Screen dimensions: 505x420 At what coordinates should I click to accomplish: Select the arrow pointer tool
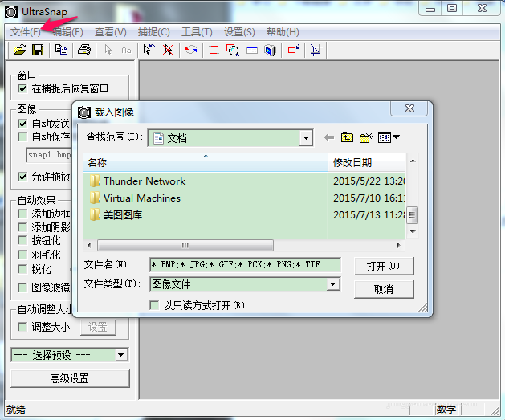(108, 50)
